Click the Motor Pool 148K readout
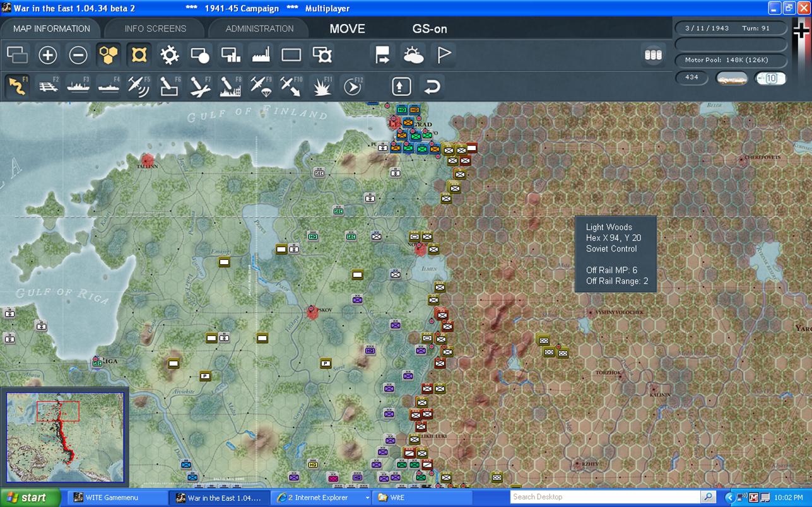Viewport: 812px width, 507px height. [x=731, y=61]
